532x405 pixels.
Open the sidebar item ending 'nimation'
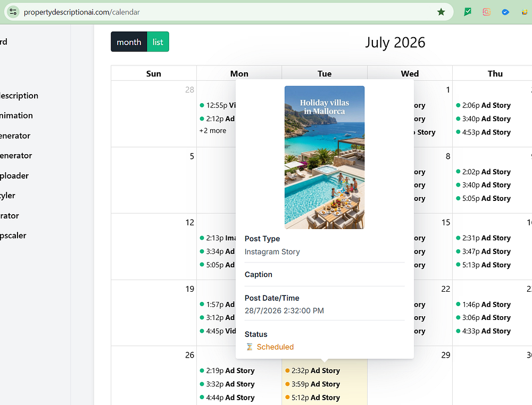coord(16,115)
